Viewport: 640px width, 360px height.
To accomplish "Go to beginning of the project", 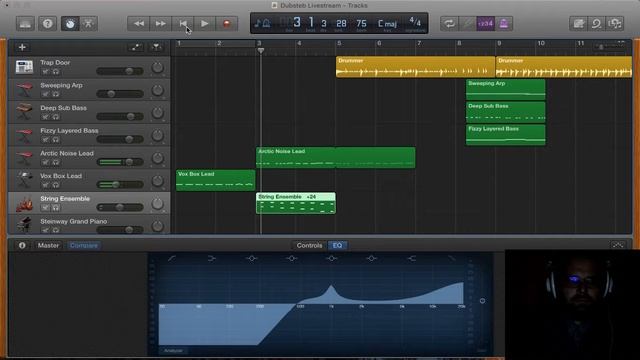I will [x=183, y=24].
